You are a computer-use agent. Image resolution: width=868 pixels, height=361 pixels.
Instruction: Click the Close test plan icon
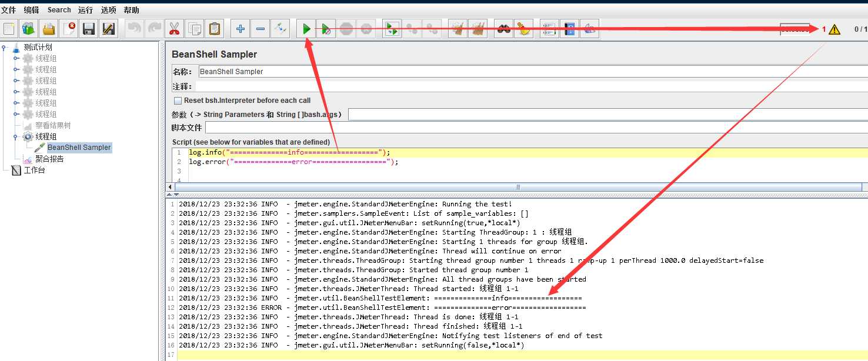pyautogui.click(x=69, y=29)
